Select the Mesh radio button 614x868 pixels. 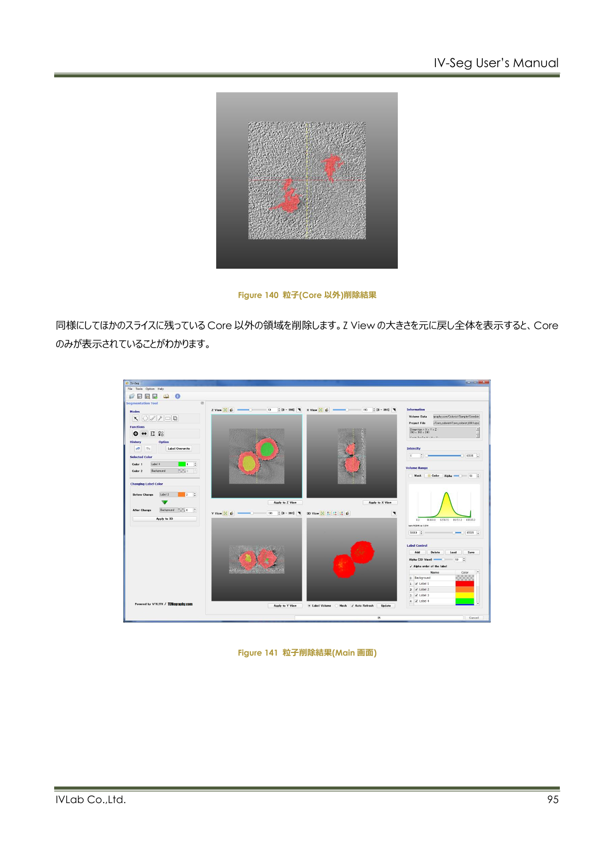click(x=336, y=605)
